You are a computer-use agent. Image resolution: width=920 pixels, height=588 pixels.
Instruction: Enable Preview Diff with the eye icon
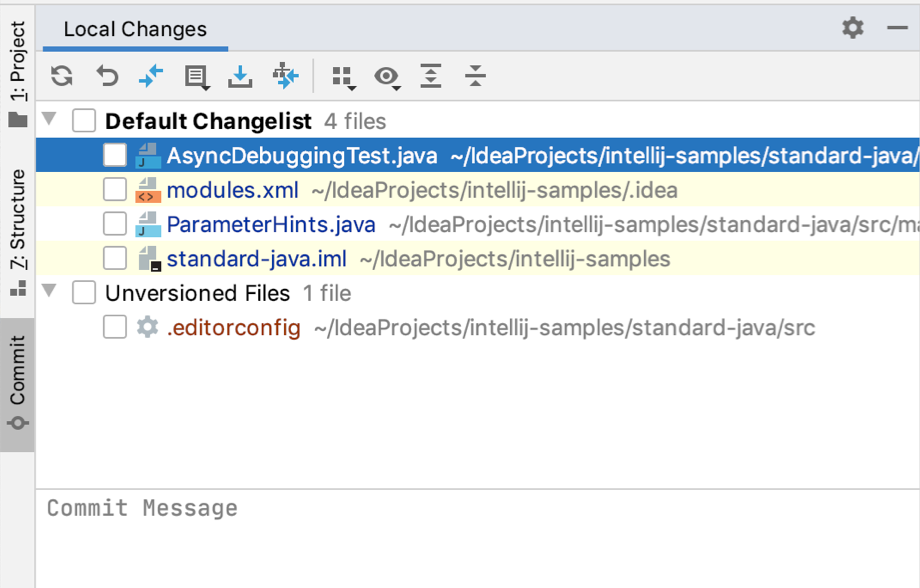387,76
